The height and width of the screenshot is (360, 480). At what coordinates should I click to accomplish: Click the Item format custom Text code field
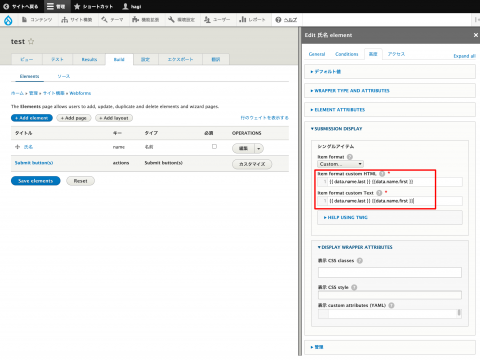[390, 201]
